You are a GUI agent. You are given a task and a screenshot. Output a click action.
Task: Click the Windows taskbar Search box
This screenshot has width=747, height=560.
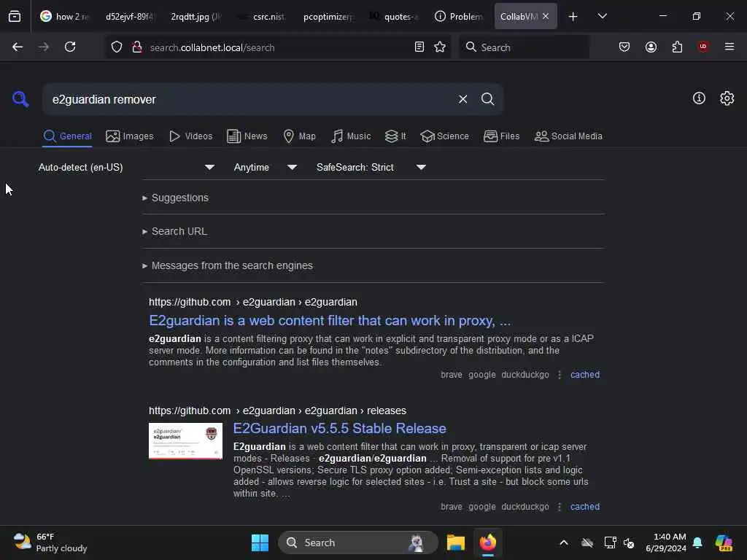click(x=357, y=542)
